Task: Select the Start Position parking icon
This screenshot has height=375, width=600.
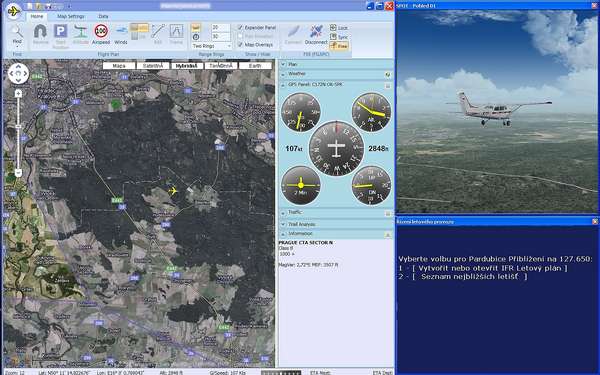Action: pyautogui.click(x=60, y=35)
